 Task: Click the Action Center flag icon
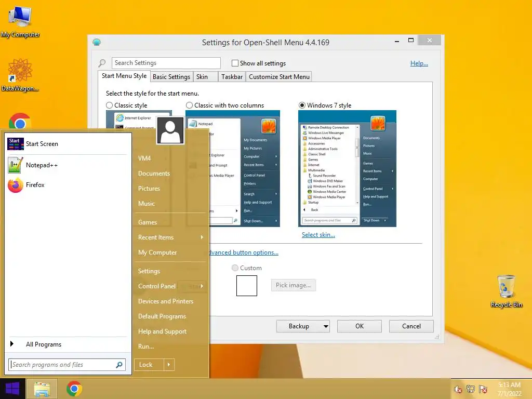click(483, 389)
